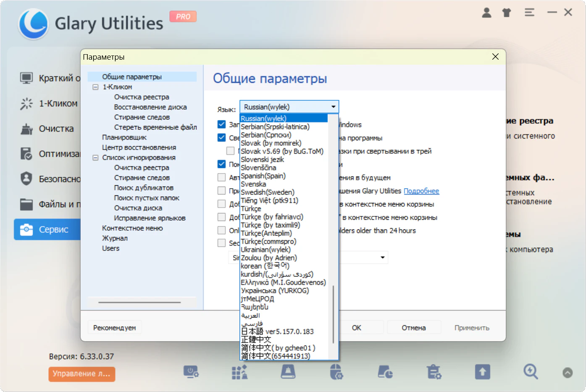Open Центр восстановления tree item
This screenshot has width=586, height=392.
click(139, 147)
